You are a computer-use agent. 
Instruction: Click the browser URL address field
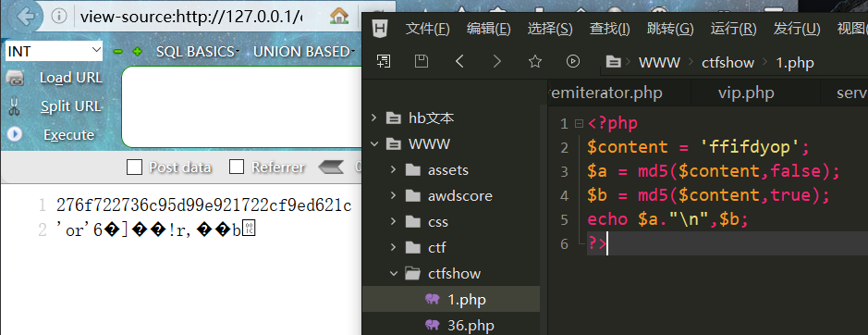pyautogui.click(x=190, y=17)
